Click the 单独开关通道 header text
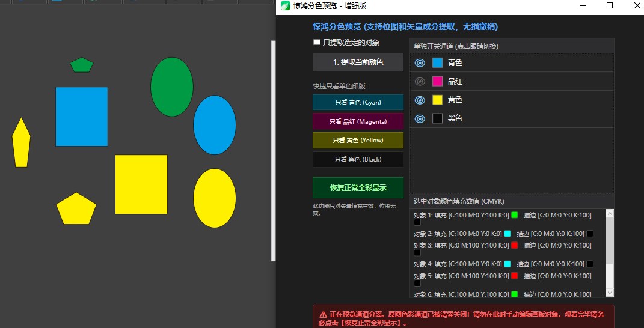The width and height of the screenshot is (644, 328). [456, 46]
